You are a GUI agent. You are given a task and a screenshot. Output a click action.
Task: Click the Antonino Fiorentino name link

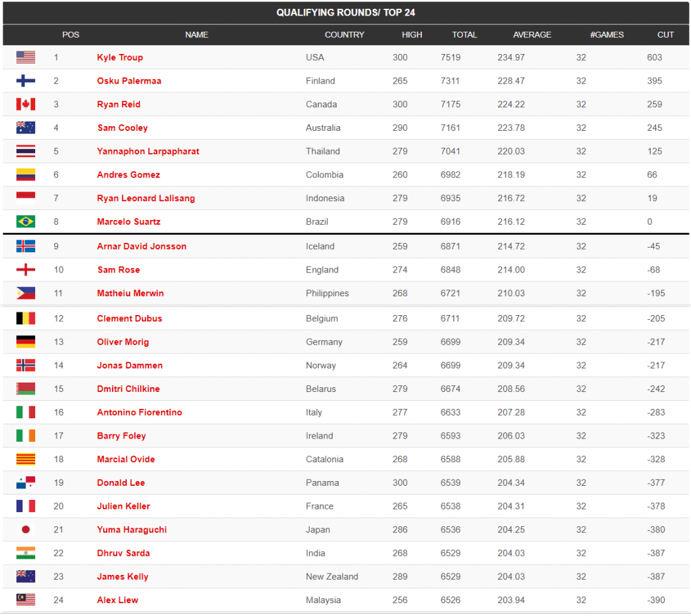click(140, 412)
